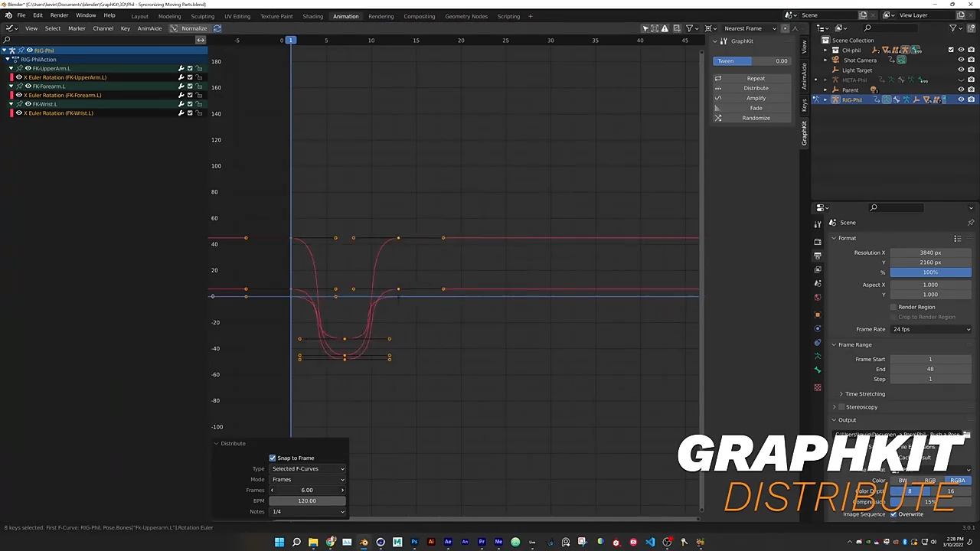
Task: Click the Tween slider in GraphKit
Action: coord(752,61)
